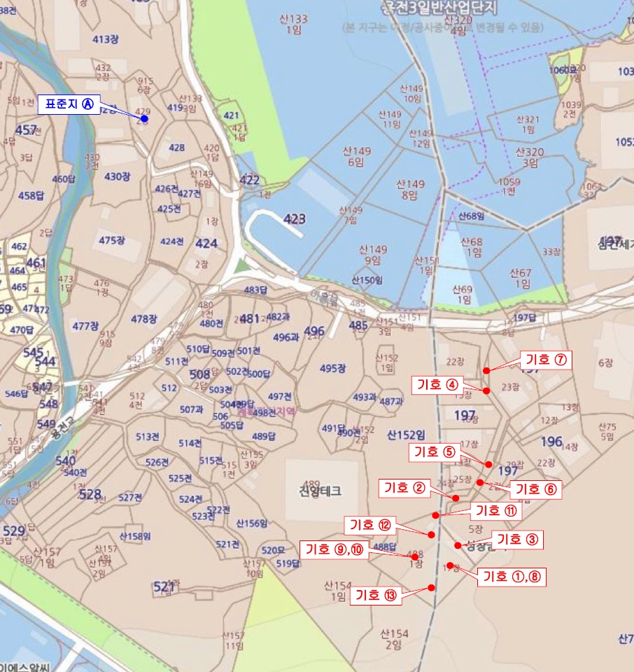
Task: Click parcel label 460답
Action: tap(64, 178)
